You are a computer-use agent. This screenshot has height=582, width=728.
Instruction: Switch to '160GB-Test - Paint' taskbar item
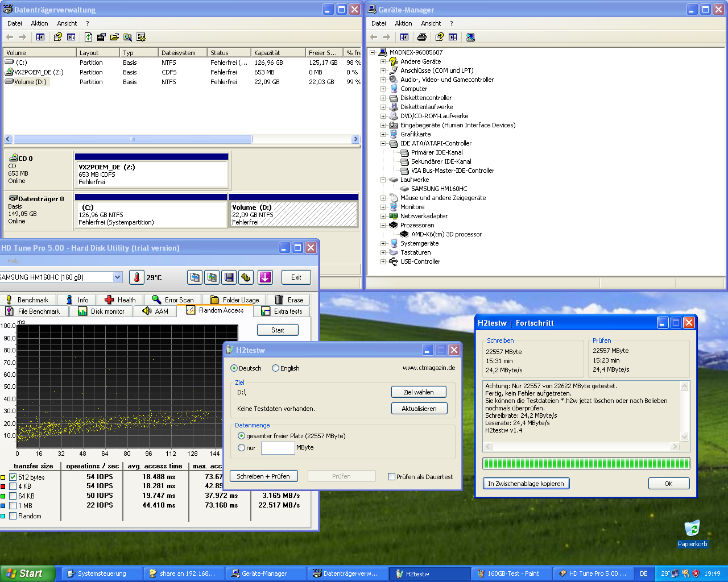pyautogui.click(x=511, y=573)
